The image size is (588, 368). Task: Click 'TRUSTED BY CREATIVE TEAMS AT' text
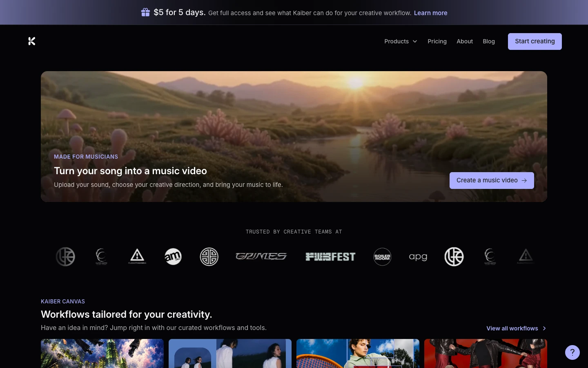click(x=294, y=232)
